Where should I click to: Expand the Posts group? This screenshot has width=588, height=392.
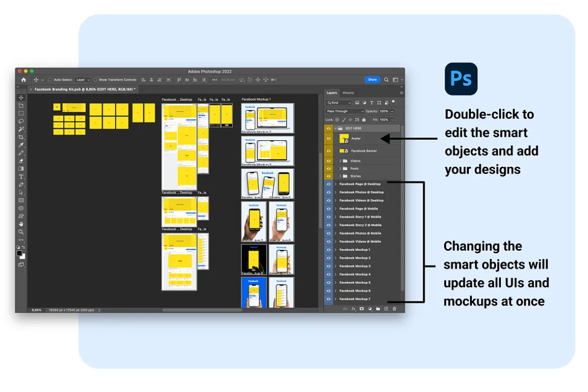tap(341, 168)
